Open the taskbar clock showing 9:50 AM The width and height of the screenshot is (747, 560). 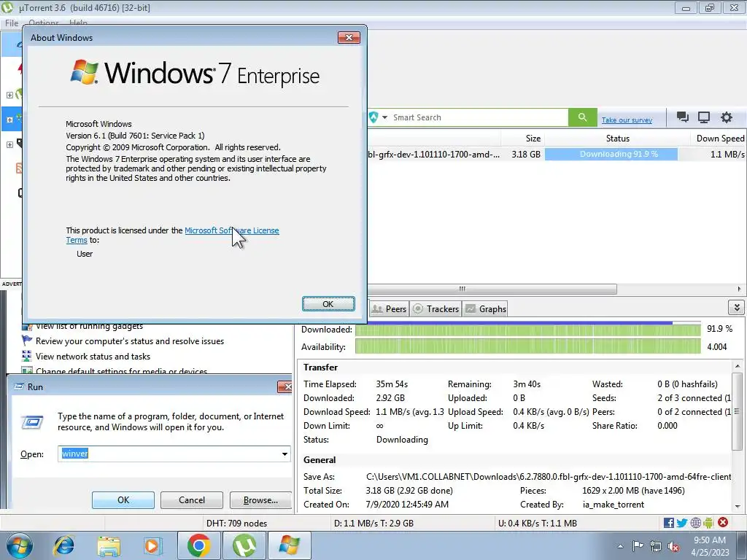[710, 546]
